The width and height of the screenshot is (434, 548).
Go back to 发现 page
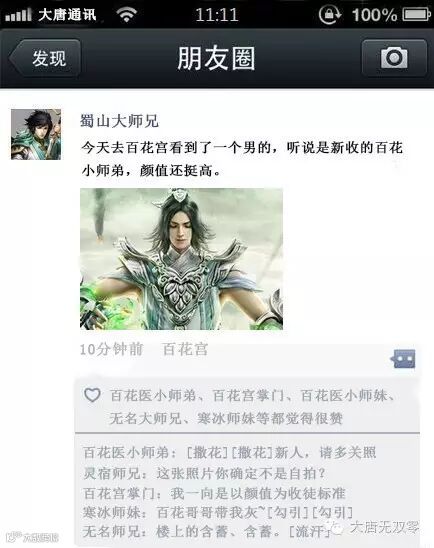click(45, 58)
